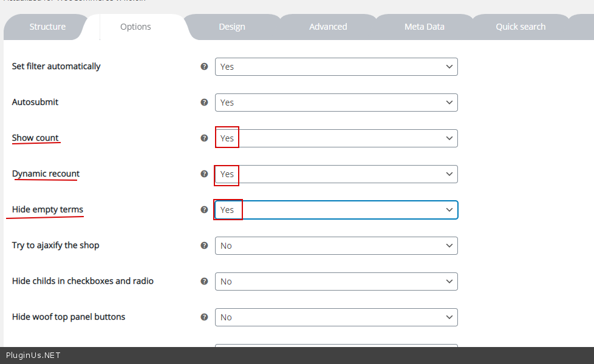This screenshot has height=364, width=594.
Task: Click help icon for Hide empty terms
Action: 204,210
